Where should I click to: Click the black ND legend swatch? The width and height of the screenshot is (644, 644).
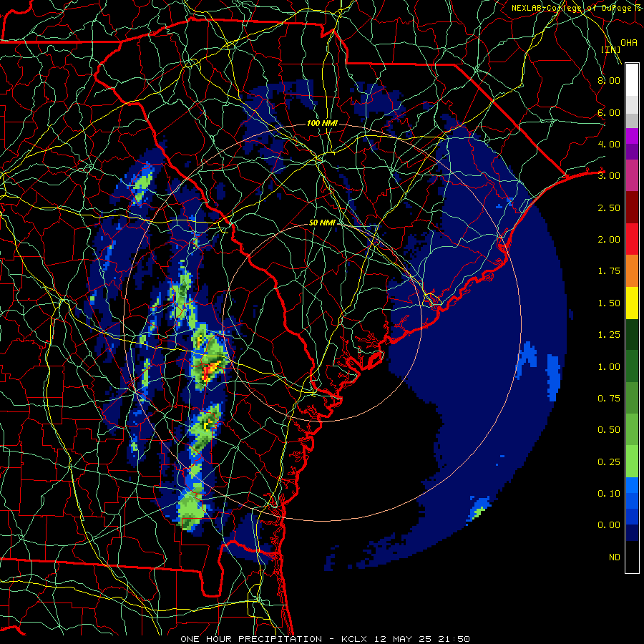(632, 557)
